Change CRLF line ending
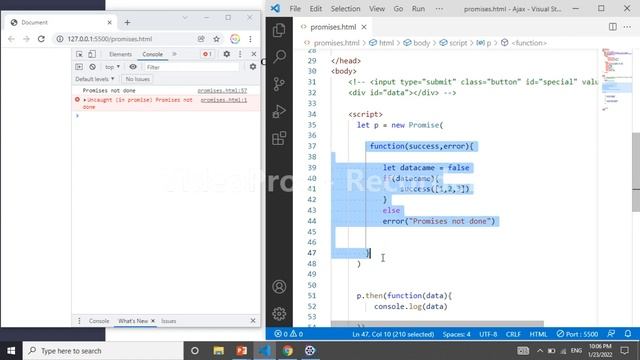 pos(513,334)
